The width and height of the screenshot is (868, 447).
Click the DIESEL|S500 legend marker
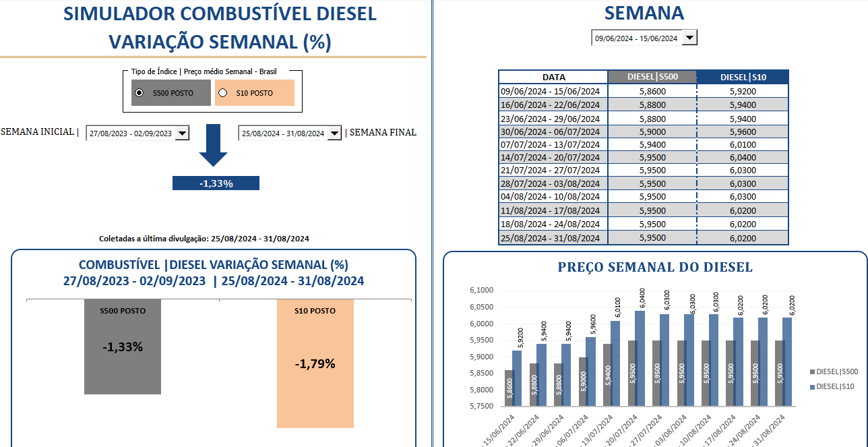pos(812,371)
